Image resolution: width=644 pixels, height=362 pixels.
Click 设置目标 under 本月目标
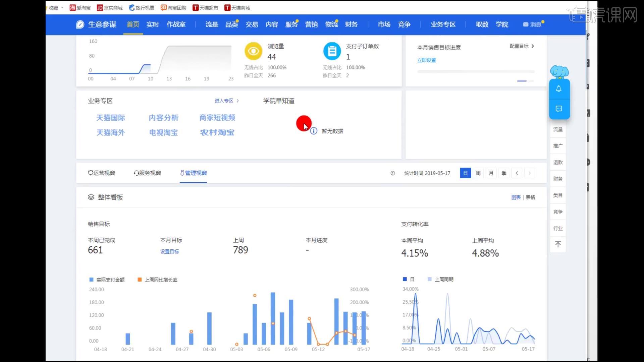tap(169, 251)
